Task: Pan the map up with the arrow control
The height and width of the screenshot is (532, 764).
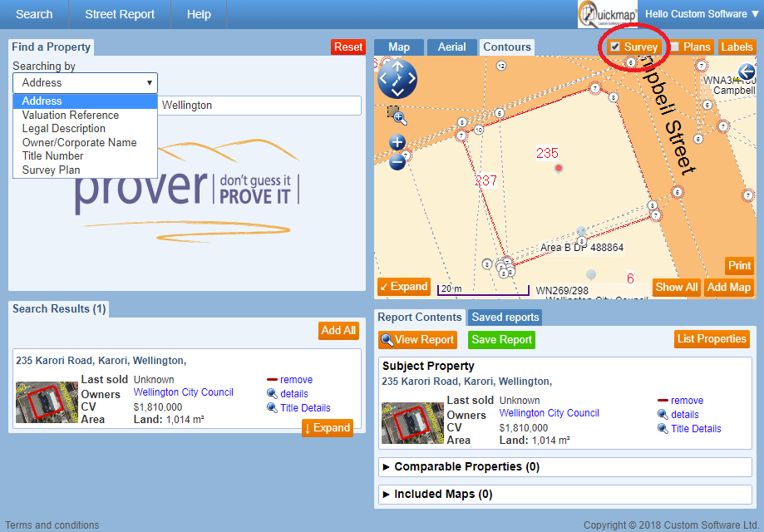Action: 397,66
